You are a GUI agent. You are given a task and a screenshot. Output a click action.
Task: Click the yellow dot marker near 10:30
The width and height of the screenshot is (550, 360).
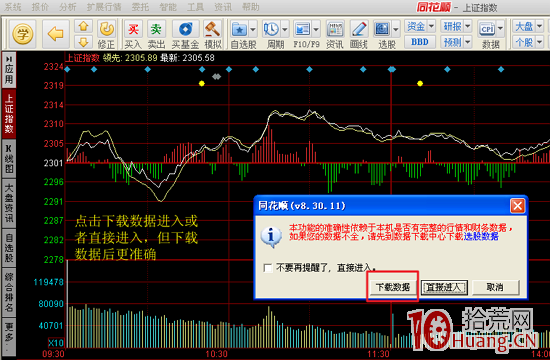click(x=201, y=84)
